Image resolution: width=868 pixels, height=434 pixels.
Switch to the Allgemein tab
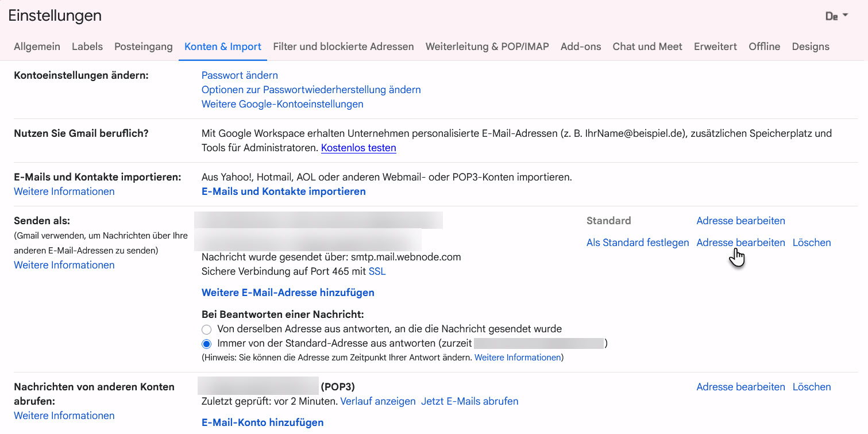37,47
